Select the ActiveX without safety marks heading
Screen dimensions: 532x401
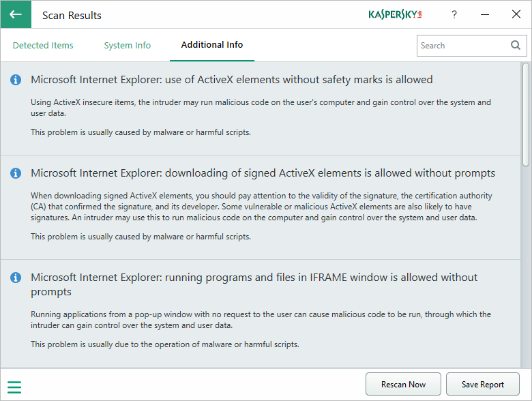(x=232, y=80)
